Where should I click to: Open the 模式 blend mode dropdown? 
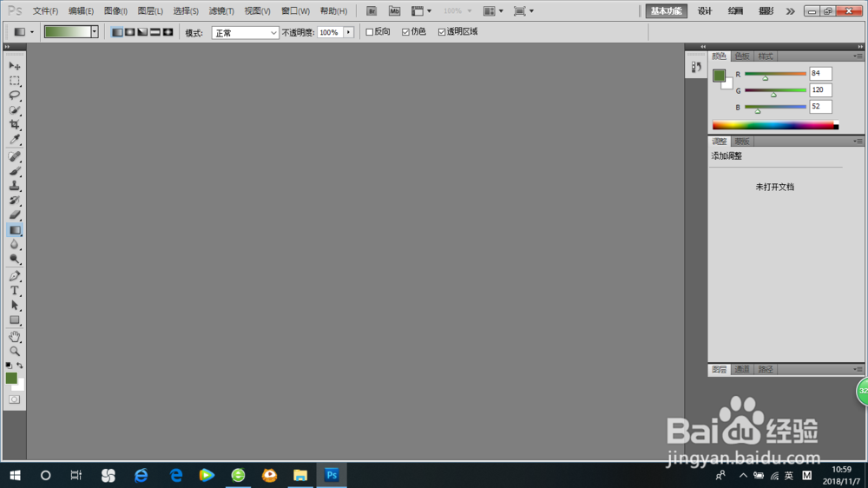click(246, 33)
